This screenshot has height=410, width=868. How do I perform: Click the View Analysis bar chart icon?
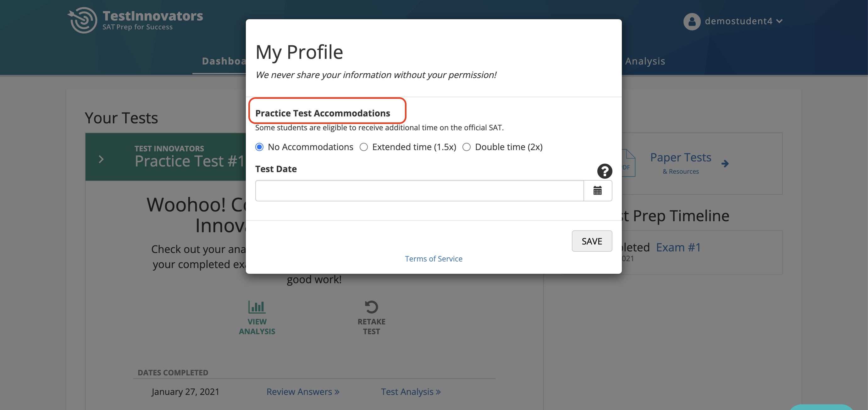pos(257,307)
